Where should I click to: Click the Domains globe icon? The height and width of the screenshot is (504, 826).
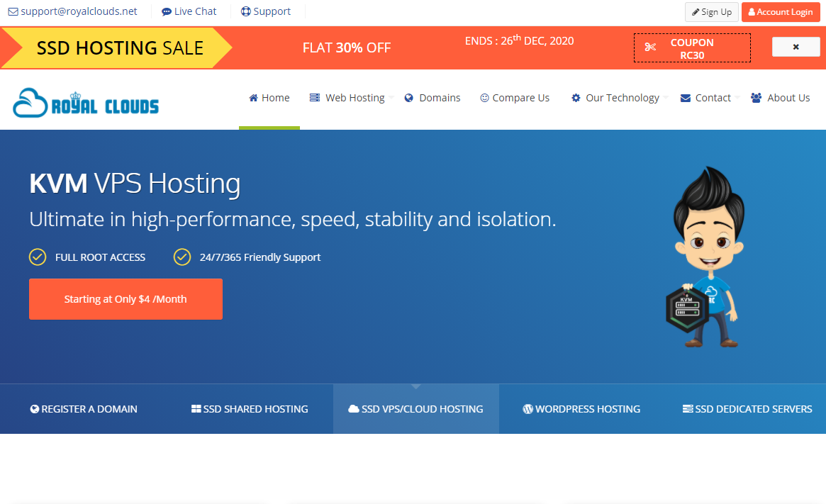click(x=409, y=98)
